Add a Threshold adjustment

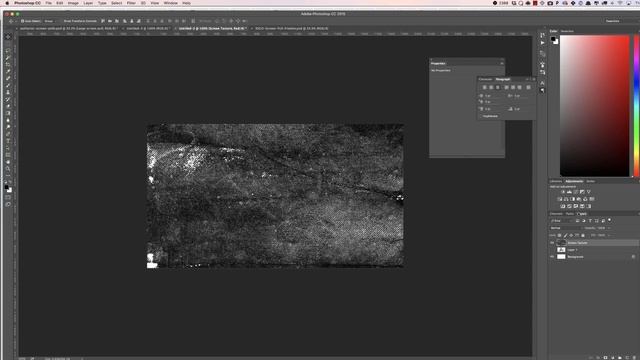coord(576,207)
